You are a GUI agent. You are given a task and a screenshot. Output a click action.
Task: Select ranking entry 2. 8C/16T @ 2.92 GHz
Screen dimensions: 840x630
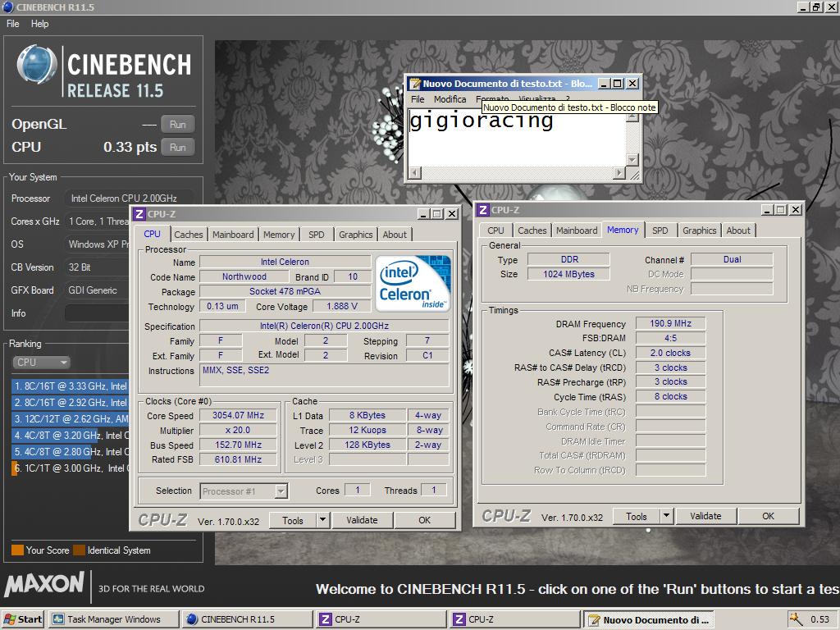point(71,402)
